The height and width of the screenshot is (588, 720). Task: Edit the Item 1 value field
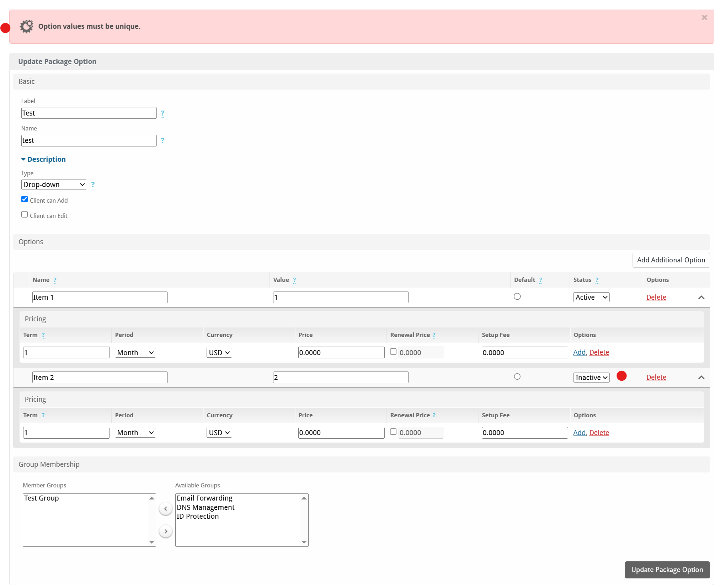[x=341, y=297]
